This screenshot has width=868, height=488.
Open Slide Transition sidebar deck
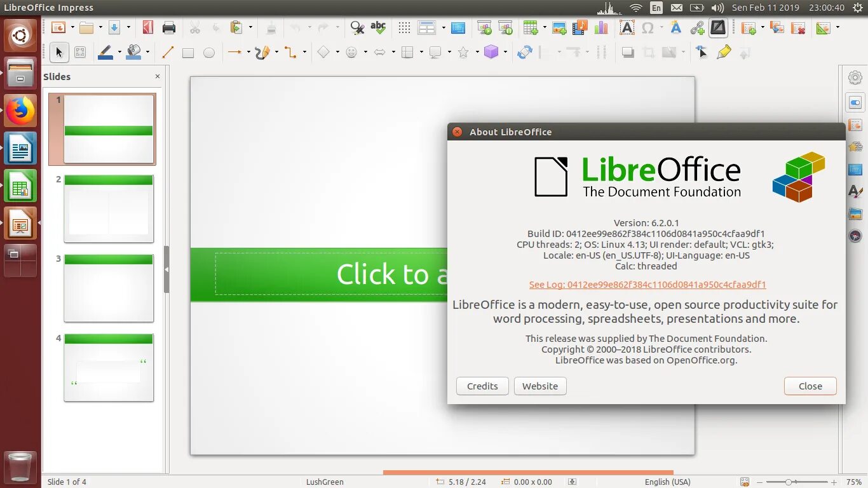point(855,125)
